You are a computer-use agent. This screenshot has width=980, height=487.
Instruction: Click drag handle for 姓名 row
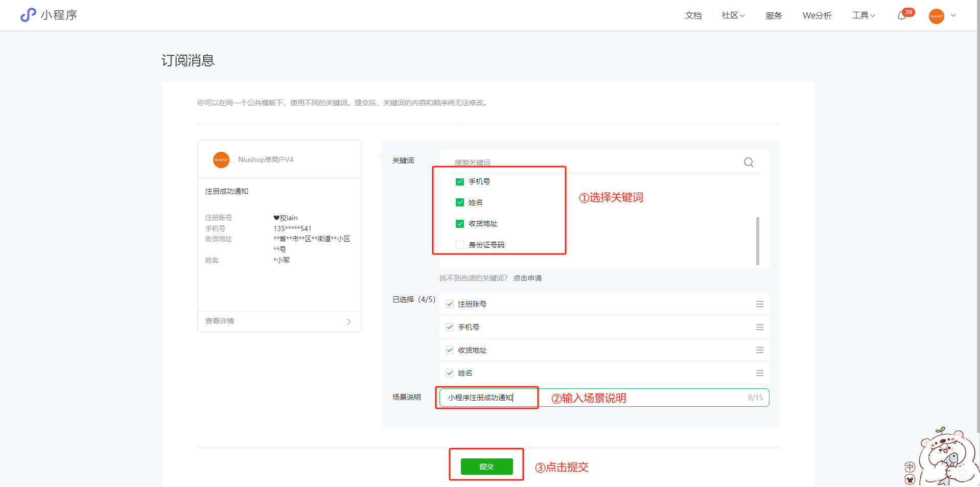(x=759, y=373)
